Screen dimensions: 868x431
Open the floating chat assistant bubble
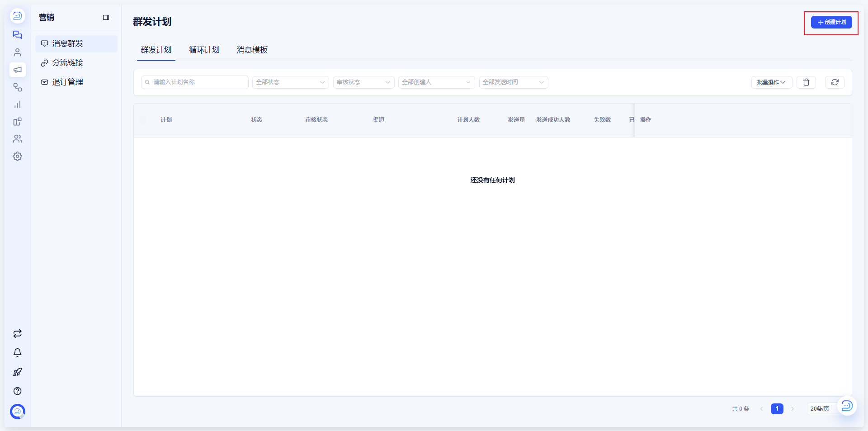[847, 406]
